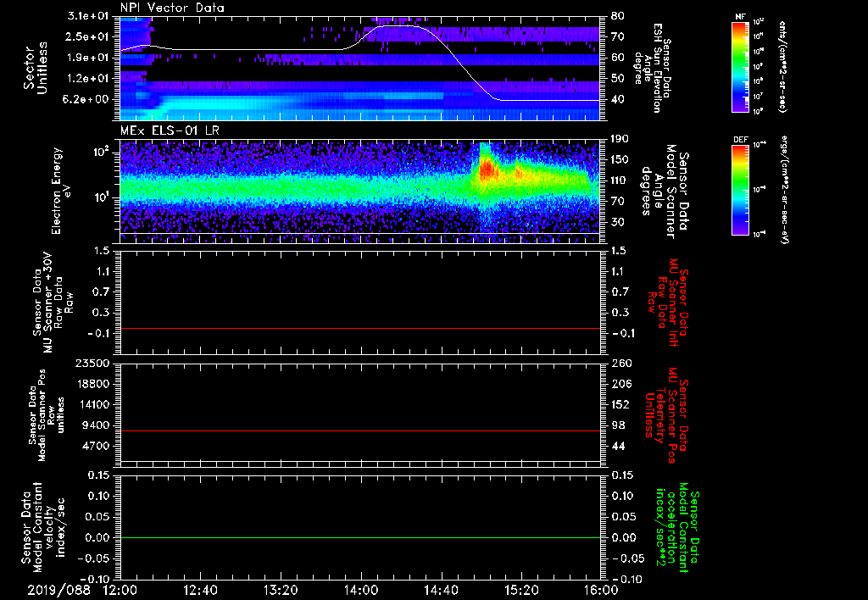Click the "50" sun elevation tick value
The height and width of the screenshot is (600, 868).
point(618,79)
